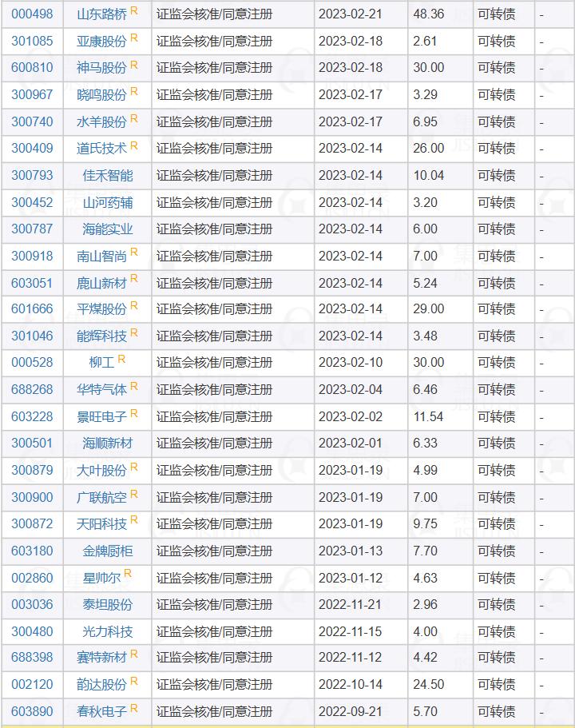
Task: Open stock code 300409 link
Action: tap(32, 148)
